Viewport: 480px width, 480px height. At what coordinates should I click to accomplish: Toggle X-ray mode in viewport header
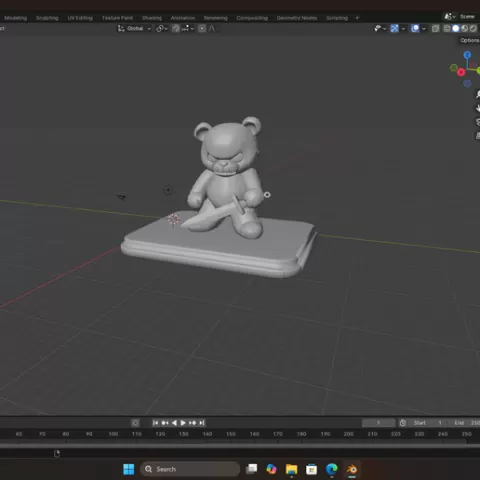click(435, 29)
